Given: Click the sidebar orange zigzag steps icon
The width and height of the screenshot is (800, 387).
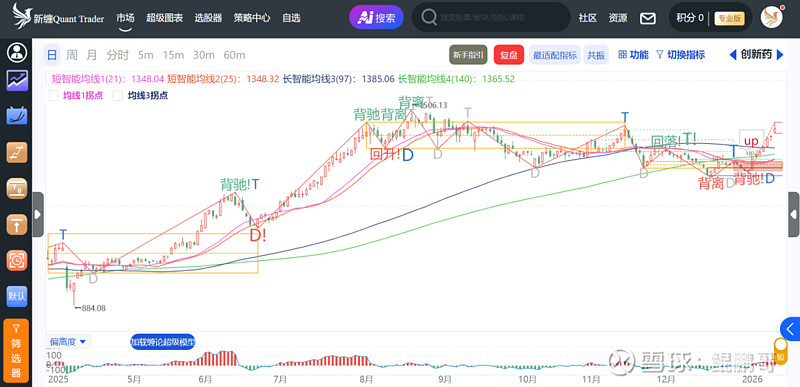Looking at the screenshot, I should pyautogui.click(x=17, y=152).
